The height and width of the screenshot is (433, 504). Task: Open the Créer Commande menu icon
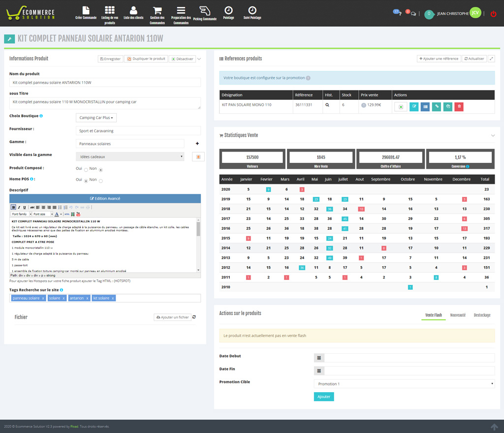tap(86, 10)
